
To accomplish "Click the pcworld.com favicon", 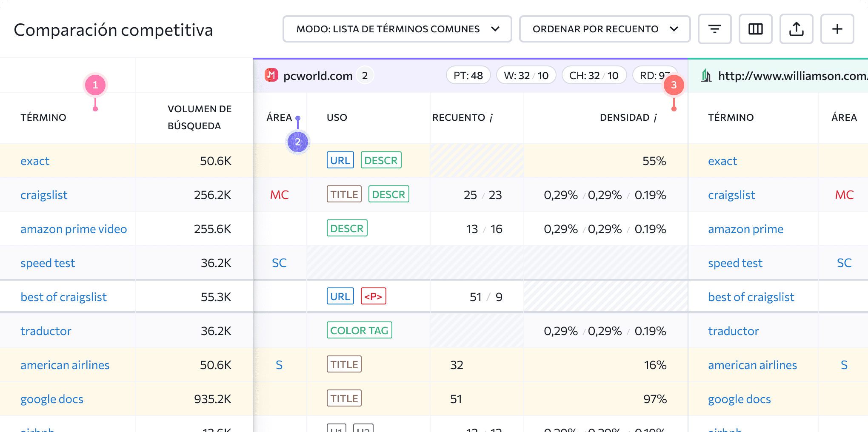I will pyautogui.click(x=271, y=75).
